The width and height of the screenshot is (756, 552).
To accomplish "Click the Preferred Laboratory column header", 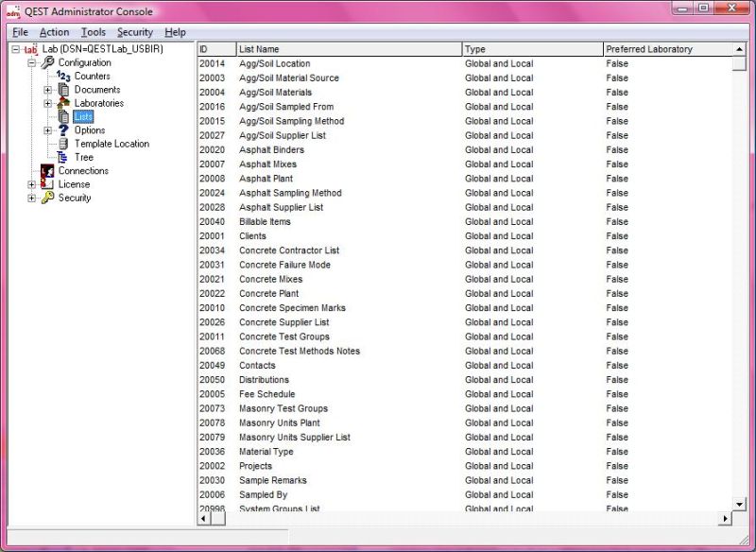I will point(661,48).
